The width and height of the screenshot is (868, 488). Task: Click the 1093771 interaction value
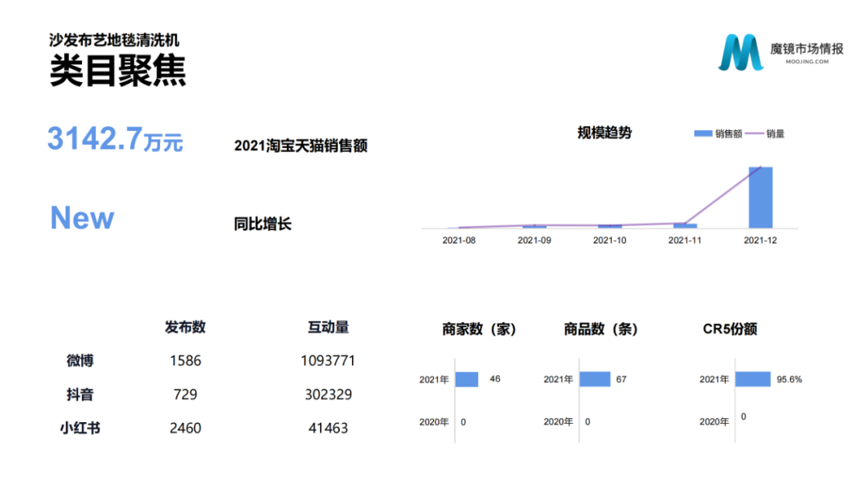click(x=328, y=361)
